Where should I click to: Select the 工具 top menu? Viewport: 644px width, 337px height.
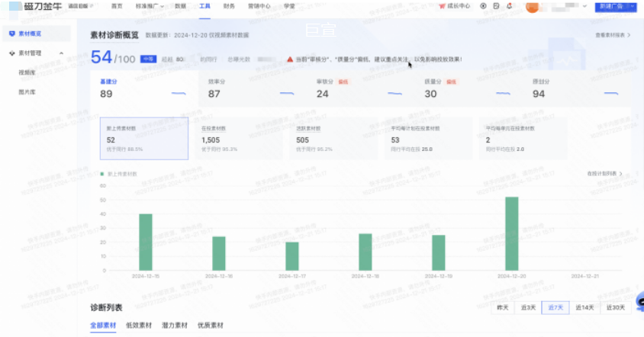[x=204, y=6]
